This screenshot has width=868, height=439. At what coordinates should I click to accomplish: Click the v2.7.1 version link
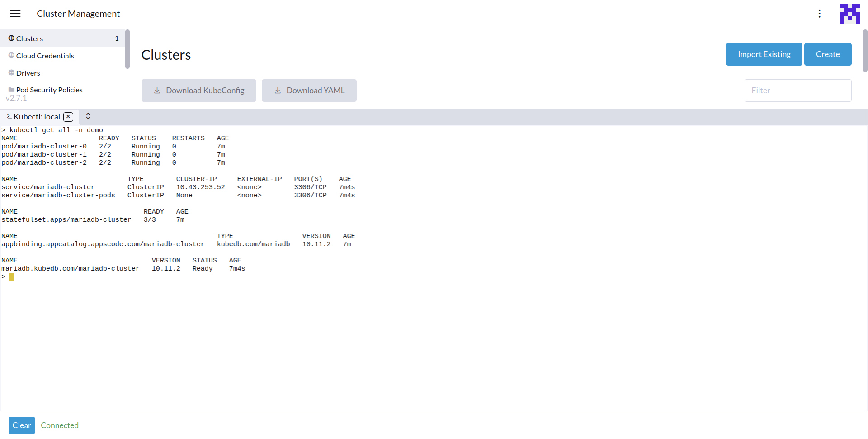[x=16, y=98]
